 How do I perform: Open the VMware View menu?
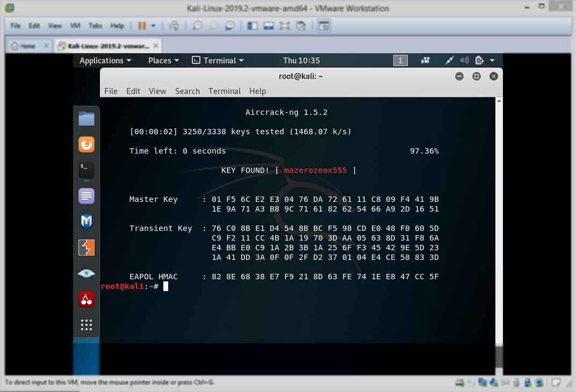[55, 26]
